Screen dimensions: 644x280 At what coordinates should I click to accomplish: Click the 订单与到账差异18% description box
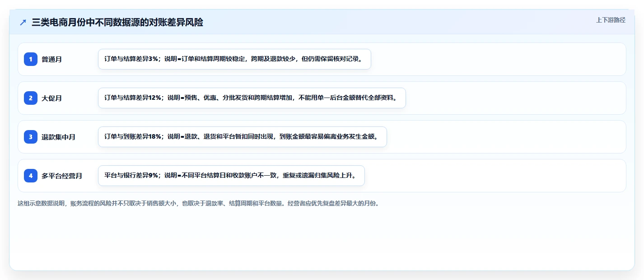point(243,137)
